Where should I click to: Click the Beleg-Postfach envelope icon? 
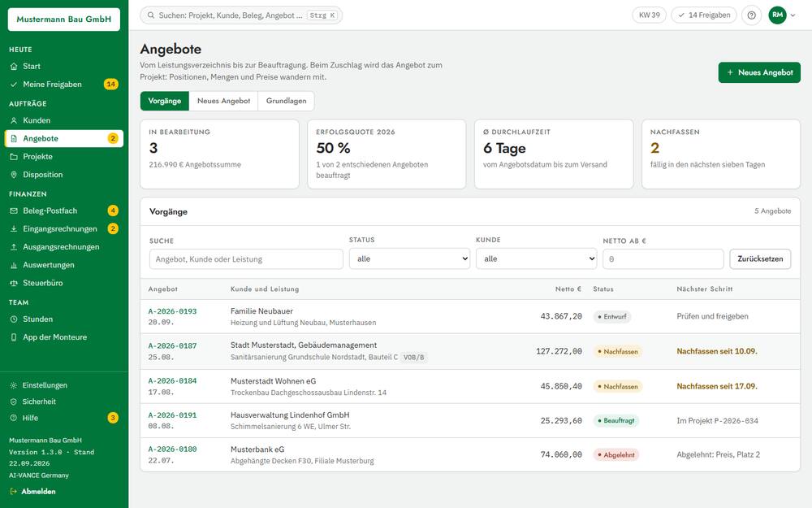(x=14, y=211)
